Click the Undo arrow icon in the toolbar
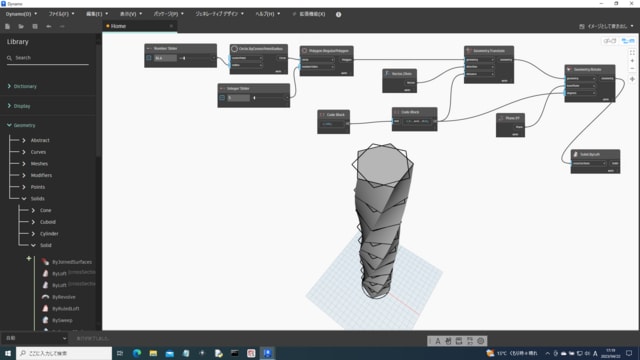The width and height of the screenshot is (640, 360). [49, 26]
